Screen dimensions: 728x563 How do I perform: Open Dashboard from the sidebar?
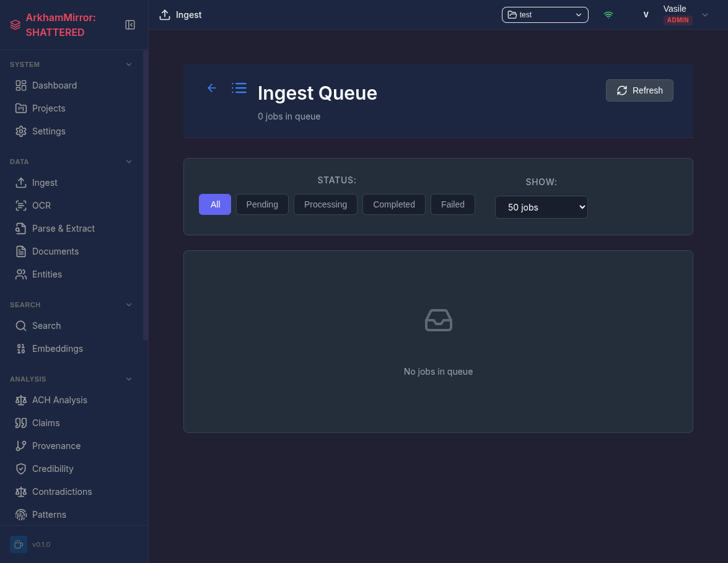(72, 85)
